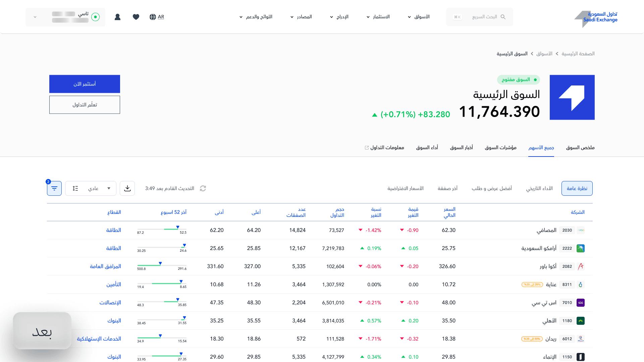Expand the تاسي index selector dropdown
The height and width of the screenshot is (362, 644).
pyautogui.click(x=35, y=17)
